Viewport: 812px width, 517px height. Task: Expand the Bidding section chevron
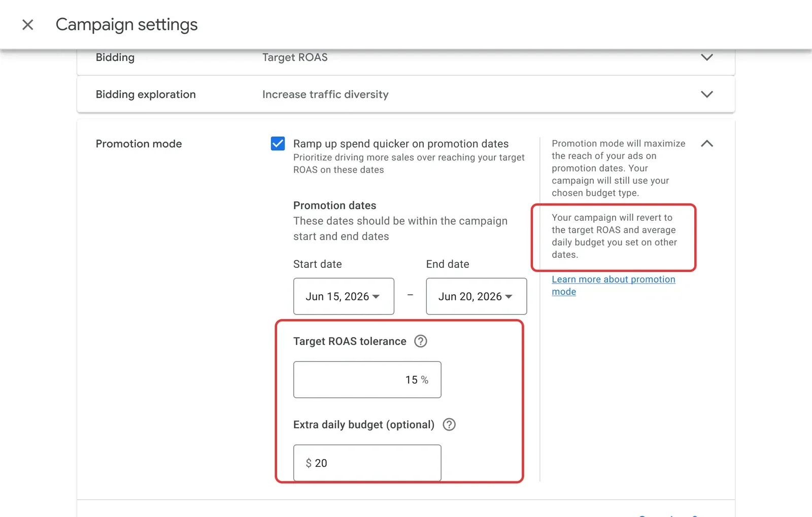coord(707,57)
